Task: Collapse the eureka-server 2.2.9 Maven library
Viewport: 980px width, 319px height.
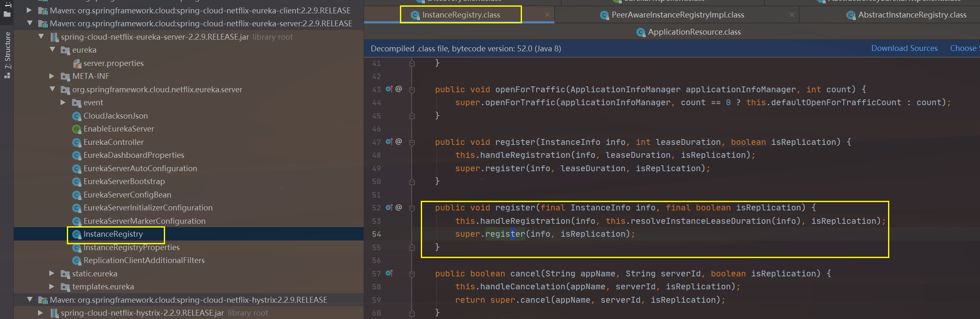Action: coord(29,23)
